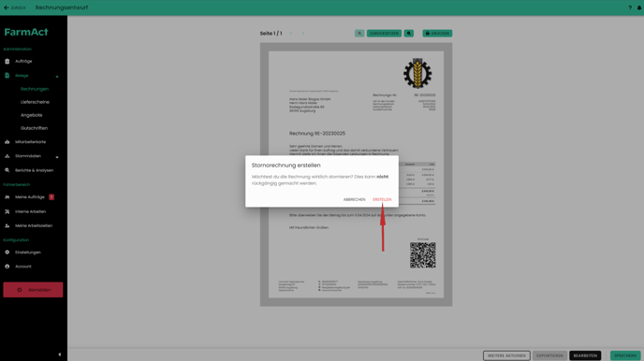Screen dimensions: 644x361
Task: Open Gutschriften in sidebar
Action: [x=34, y=128]
